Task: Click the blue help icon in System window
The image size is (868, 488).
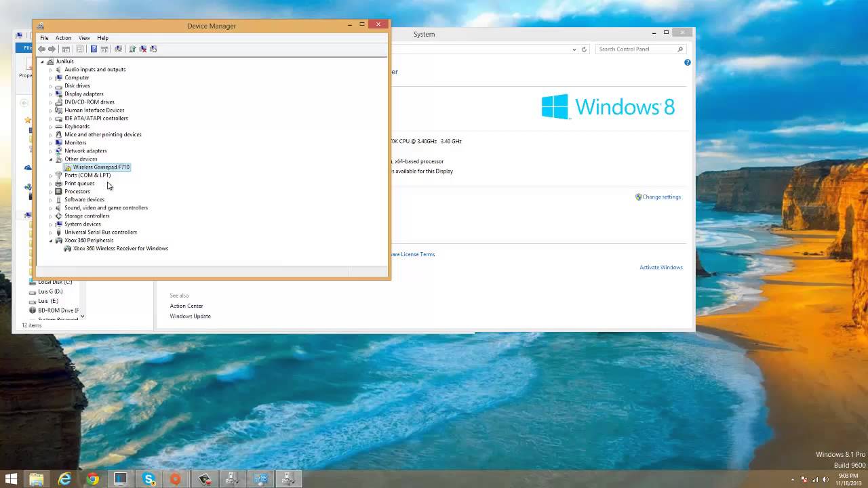Action: click(687, 62)
